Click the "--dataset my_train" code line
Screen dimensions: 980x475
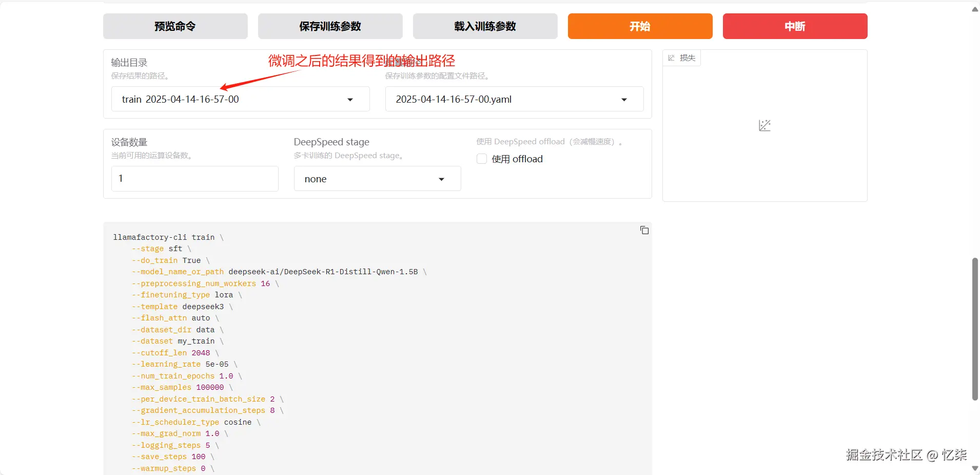point(178,341)
